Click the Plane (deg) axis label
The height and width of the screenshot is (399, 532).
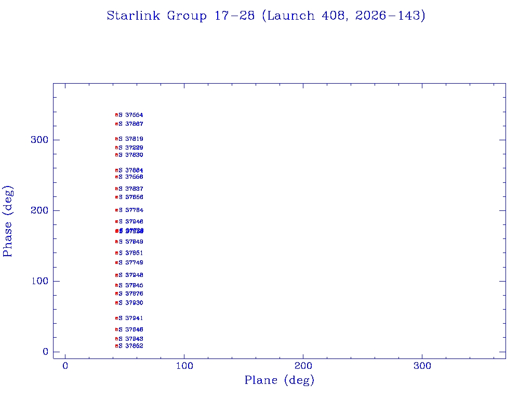(280, 380)
